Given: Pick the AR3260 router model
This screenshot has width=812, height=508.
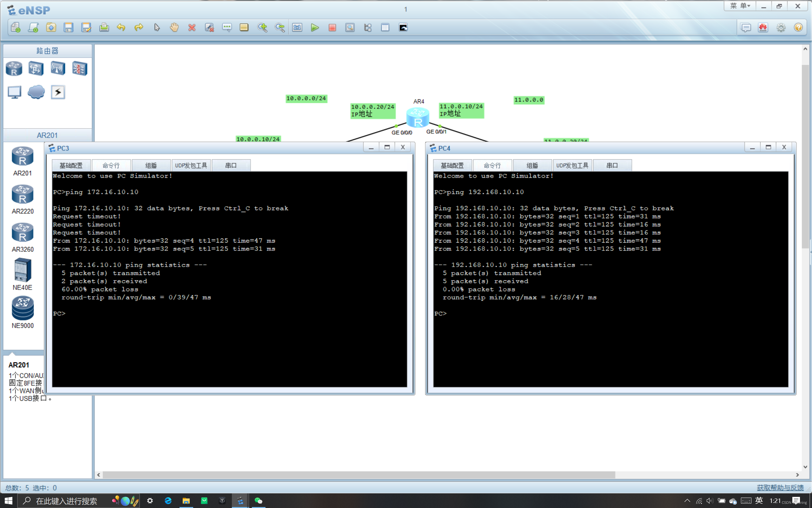Looking at the screenshot, I should click(23, 237).
